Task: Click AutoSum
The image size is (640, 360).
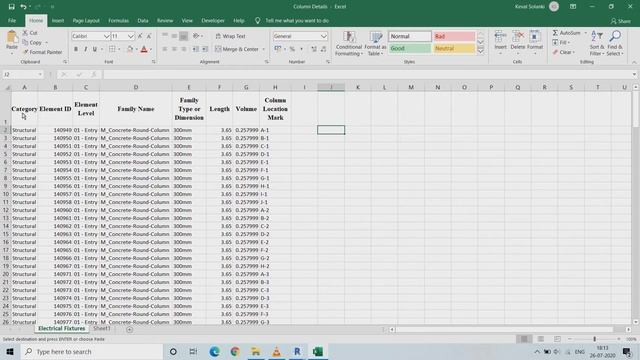Action: coord(566,33)
